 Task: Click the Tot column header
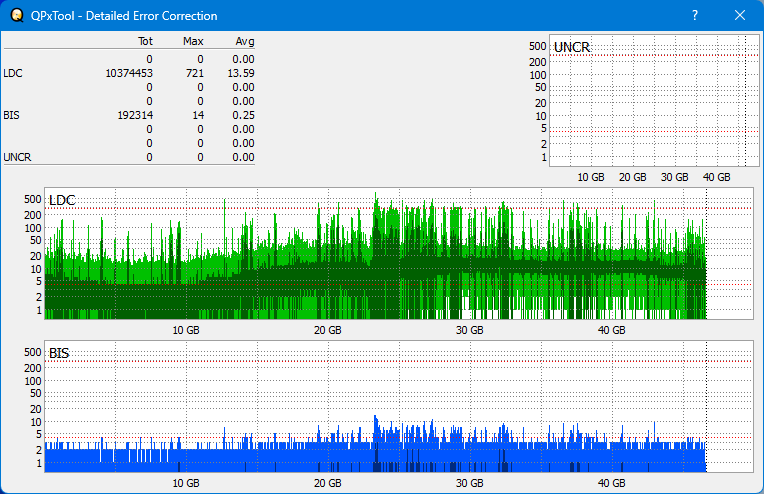pos(144,42)
